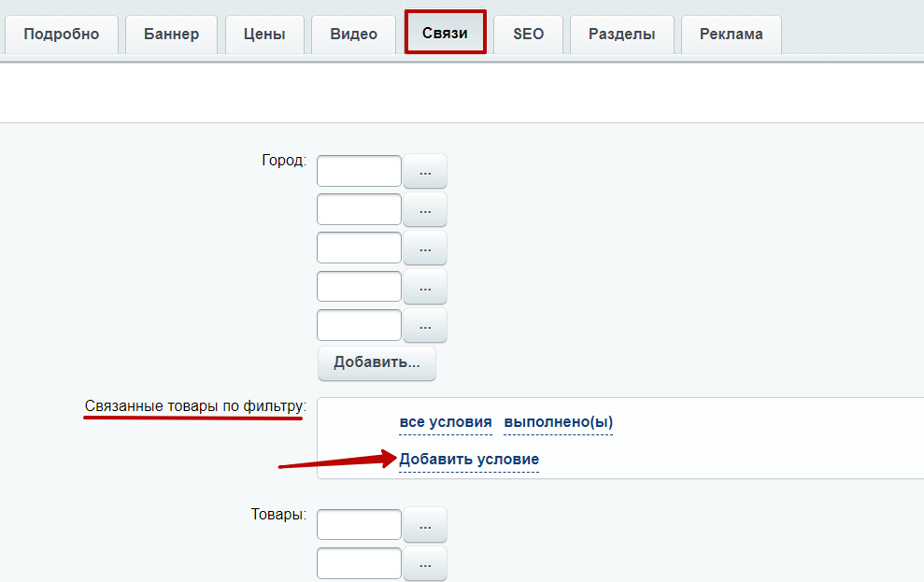
Task: Focus the third Город text field
Action: (359, 248)
